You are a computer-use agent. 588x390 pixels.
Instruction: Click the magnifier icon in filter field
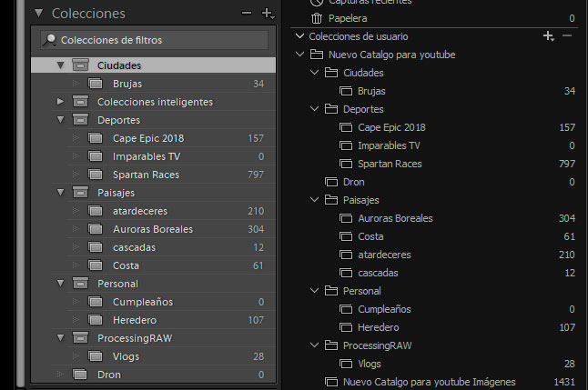[x=50, y=40]
